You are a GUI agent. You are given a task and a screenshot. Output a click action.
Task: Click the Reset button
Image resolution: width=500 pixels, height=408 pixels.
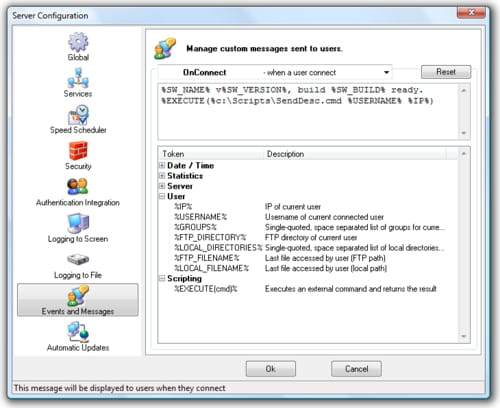click(446, 72)
